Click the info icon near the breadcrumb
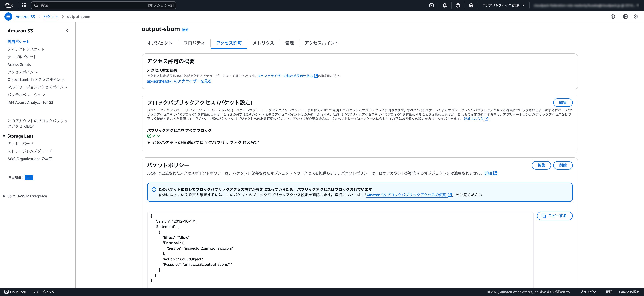 tap(613, 17)
